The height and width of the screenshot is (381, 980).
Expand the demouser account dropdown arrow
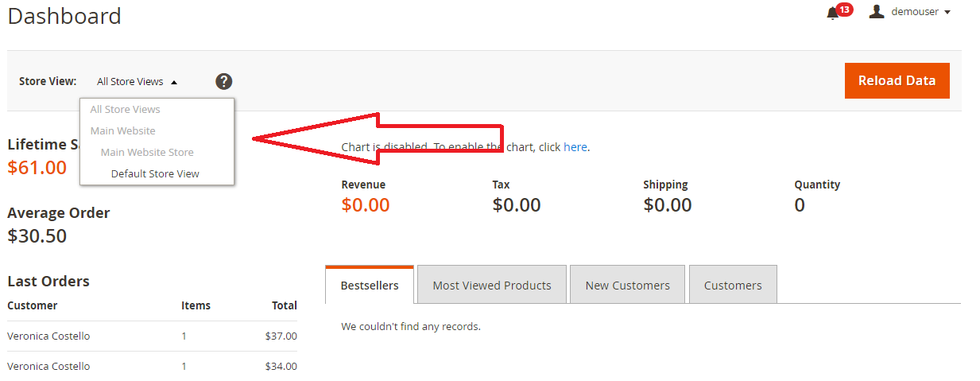[947, 12]
